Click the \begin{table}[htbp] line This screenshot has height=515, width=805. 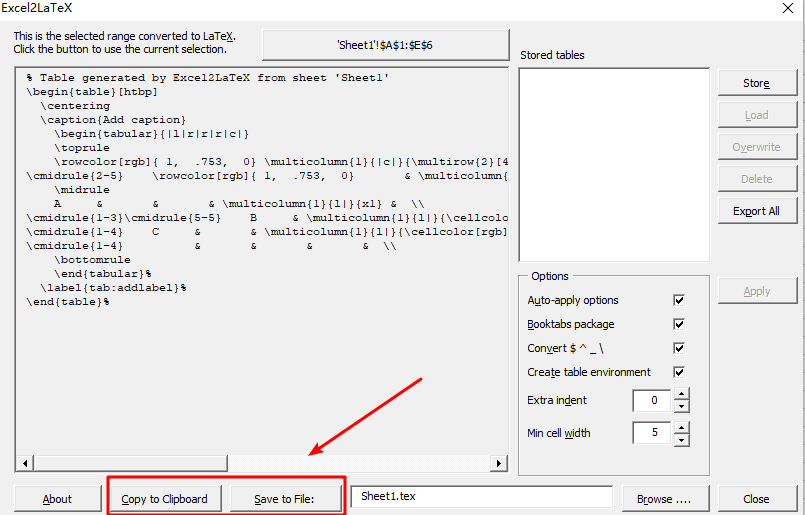tap(92, 92)
